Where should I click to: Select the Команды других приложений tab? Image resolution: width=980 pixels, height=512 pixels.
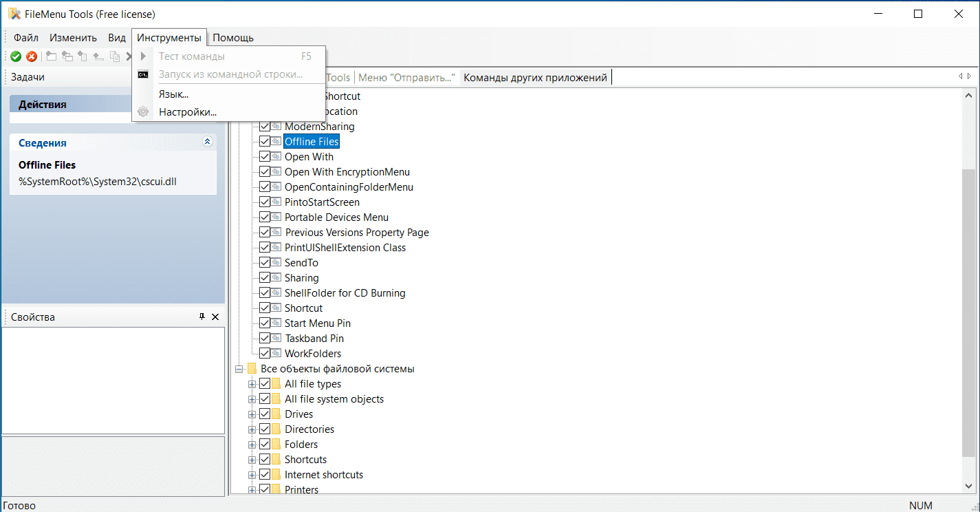tap(535, 78)
